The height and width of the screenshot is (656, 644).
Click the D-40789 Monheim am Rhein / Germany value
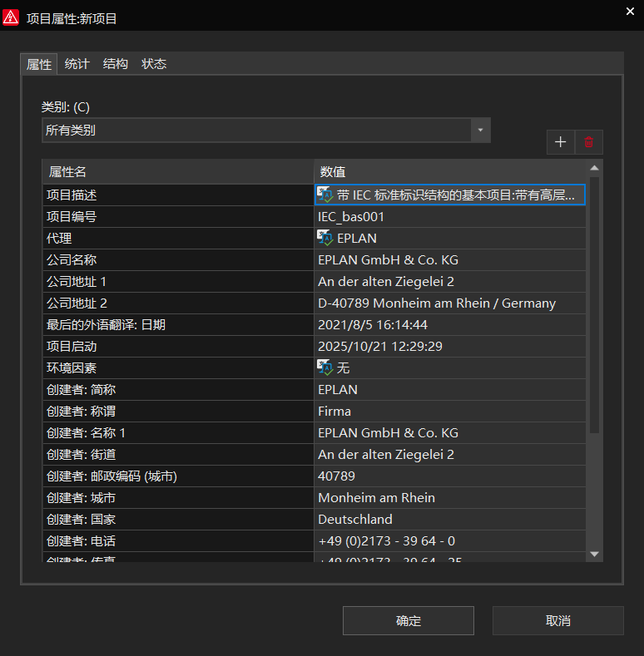point(450,303)
